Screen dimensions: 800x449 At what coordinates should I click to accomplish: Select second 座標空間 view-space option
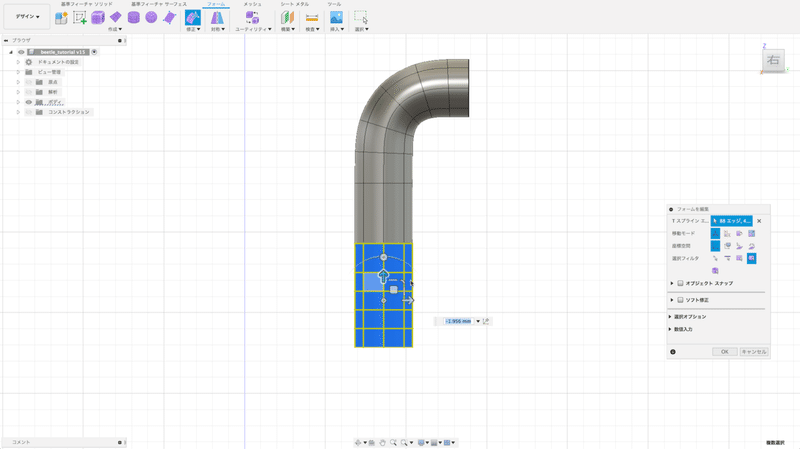[728, 246]
